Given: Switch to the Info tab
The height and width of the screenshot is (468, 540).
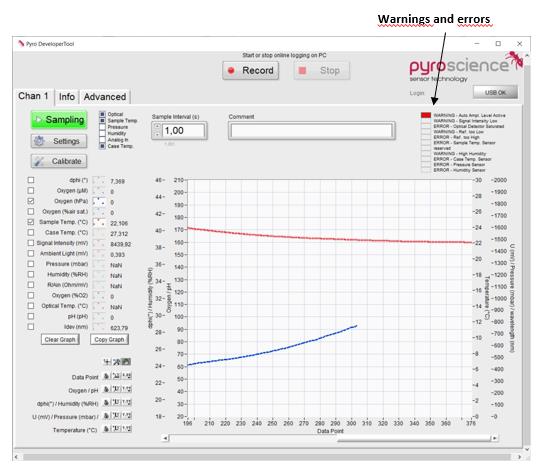Looking at the screenshot, I should point(67,97).
